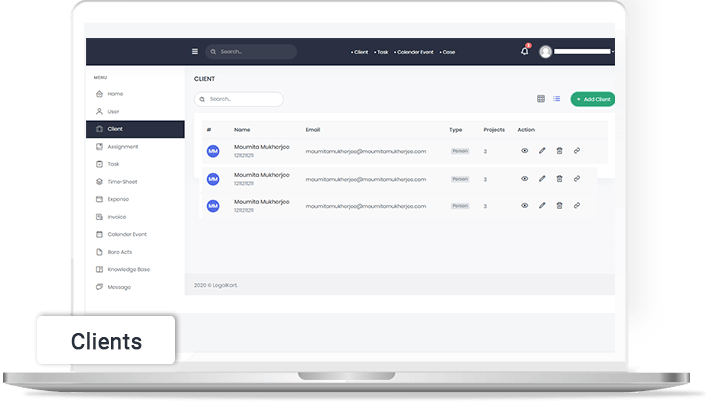Switch to list view of clients
The image size is (715, 403).
click(x=556, y=99)
